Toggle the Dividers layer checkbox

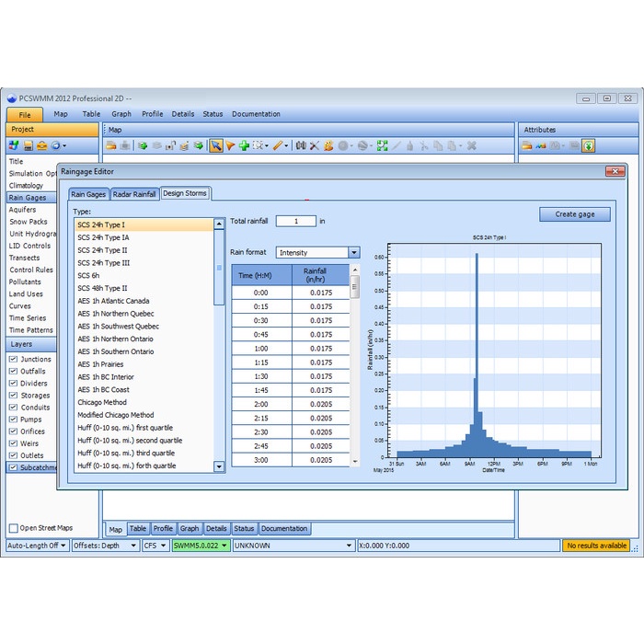(13, 384)
